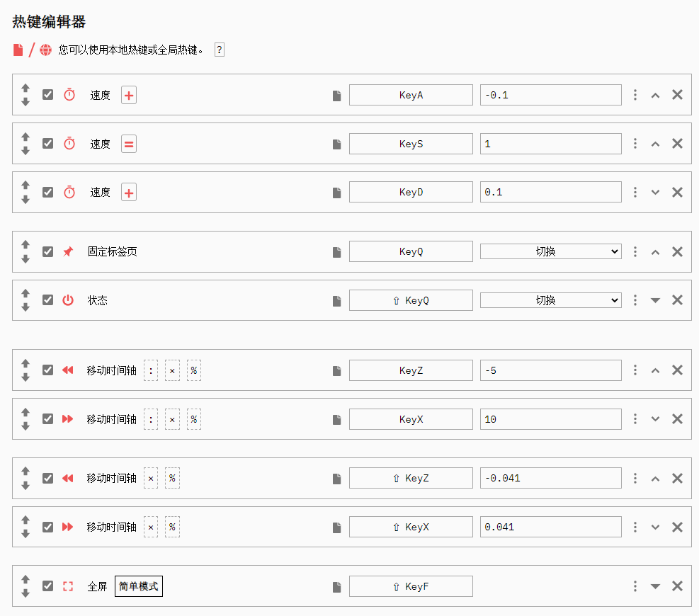Open the pin tab action dropdown
Image resolution: width=699 pixels, height=616 pixels.
click(x=550, y=251)
